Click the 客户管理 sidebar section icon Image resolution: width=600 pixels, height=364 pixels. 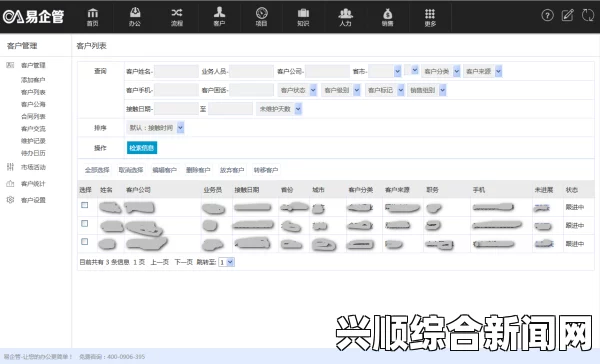(x=10, y=65)
